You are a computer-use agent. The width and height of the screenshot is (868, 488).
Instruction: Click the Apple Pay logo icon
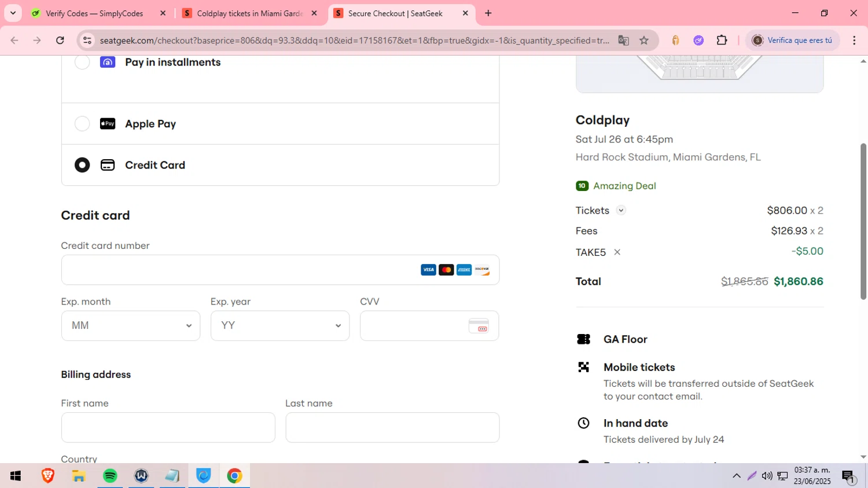click(x=108, y=124)
